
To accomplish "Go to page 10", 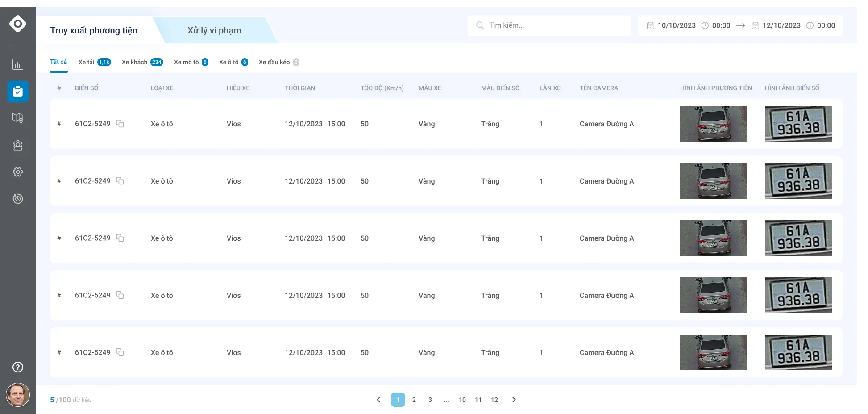I will [462, 400].
